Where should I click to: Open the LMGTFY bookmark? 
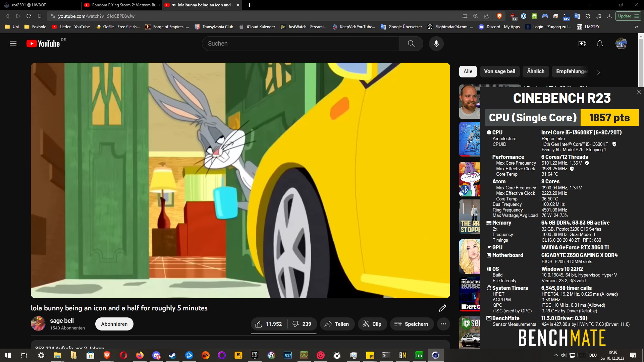click(x=588, y=27)
